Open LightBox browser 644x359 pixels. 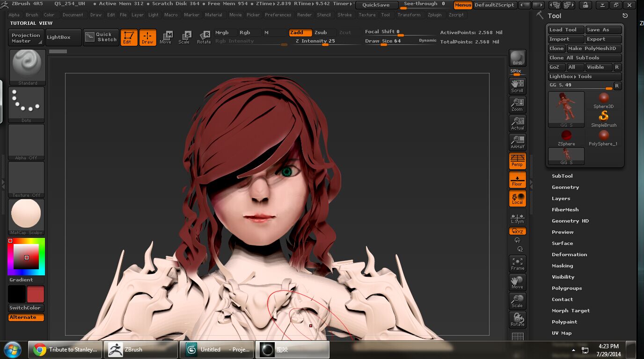tap(63, 37)
